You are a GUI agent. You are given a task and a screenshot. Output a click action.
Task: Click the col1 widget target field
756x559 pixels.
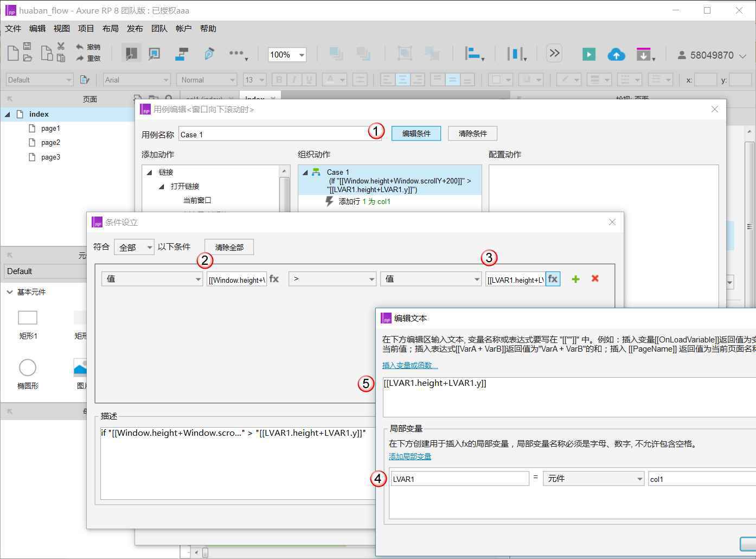(702, 479)
